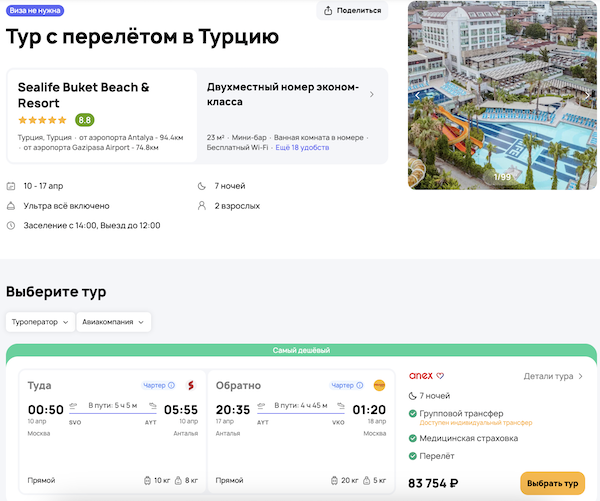Viewport: 600px width, 501px height.
Task: Click info icon beside outbound Чартер label
Action: coord(172,385)
